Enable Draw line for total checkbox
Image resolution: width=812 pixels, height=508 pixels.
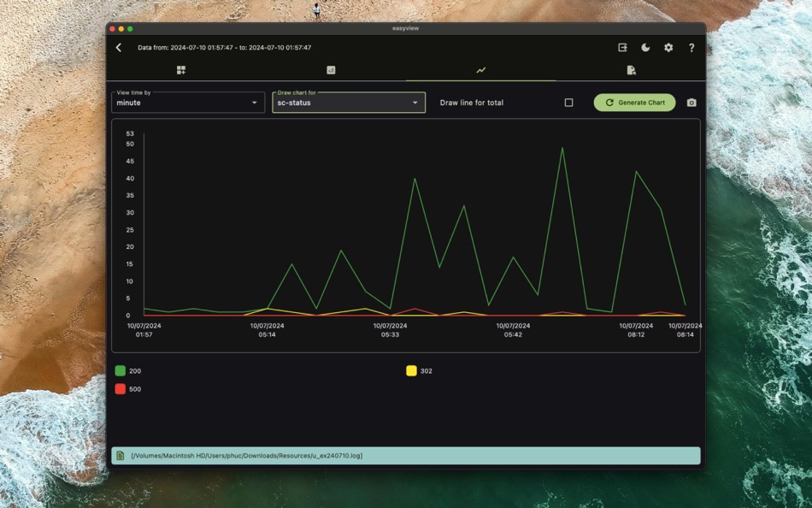click(568, 103)
